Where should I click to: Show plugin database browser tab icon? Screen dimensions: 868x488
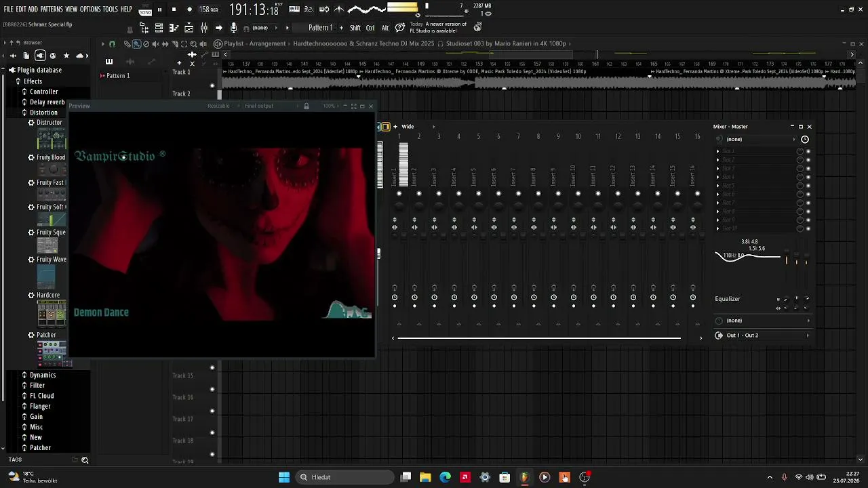tap(40, 56)
